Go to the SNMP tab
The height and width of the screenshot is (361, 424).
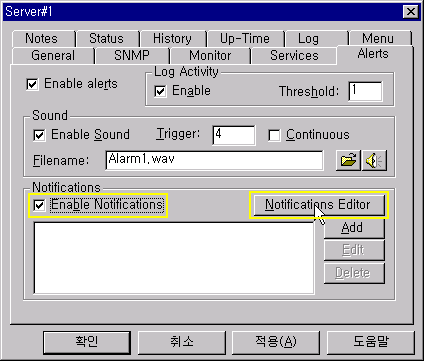132,56
